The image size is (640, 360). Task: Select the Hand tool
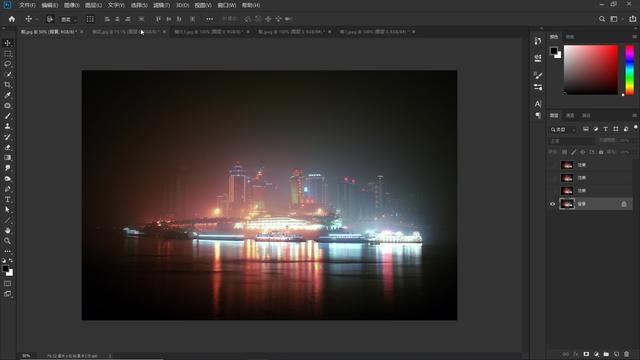[x=7, y=231]
